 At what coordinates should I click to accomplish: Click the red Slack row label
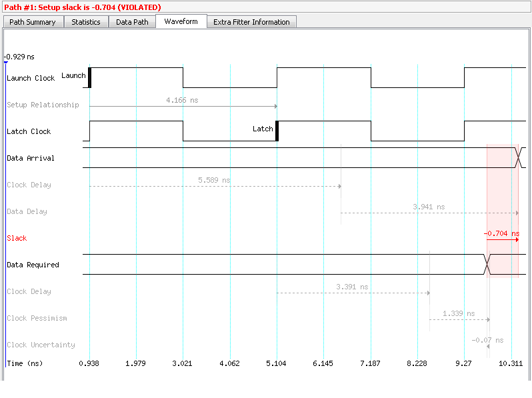pyautogui.click(x=17, y=238)
